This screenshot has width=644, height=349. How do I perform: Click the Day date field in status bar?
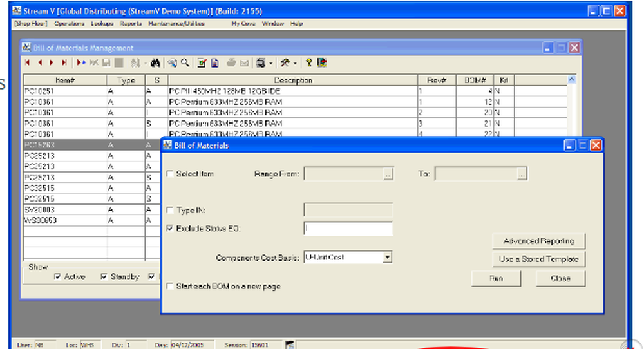[192, 345]
